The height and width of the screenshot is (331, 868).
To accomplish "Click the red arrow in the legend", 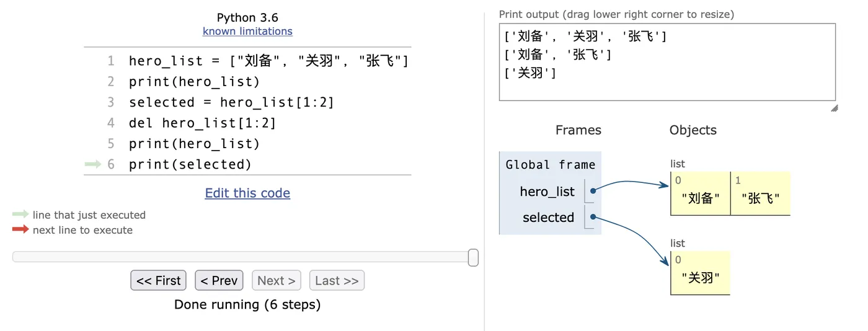I will point(20,229).
